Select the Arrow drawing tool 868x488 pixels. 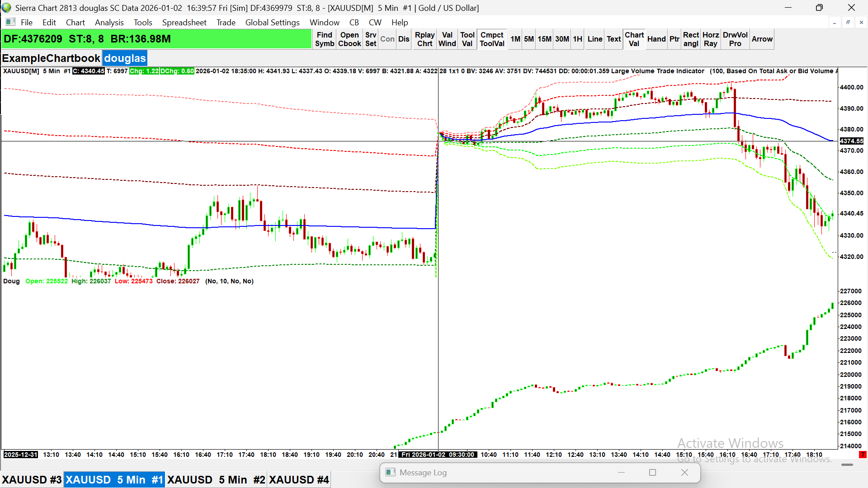tap(762, 39)
